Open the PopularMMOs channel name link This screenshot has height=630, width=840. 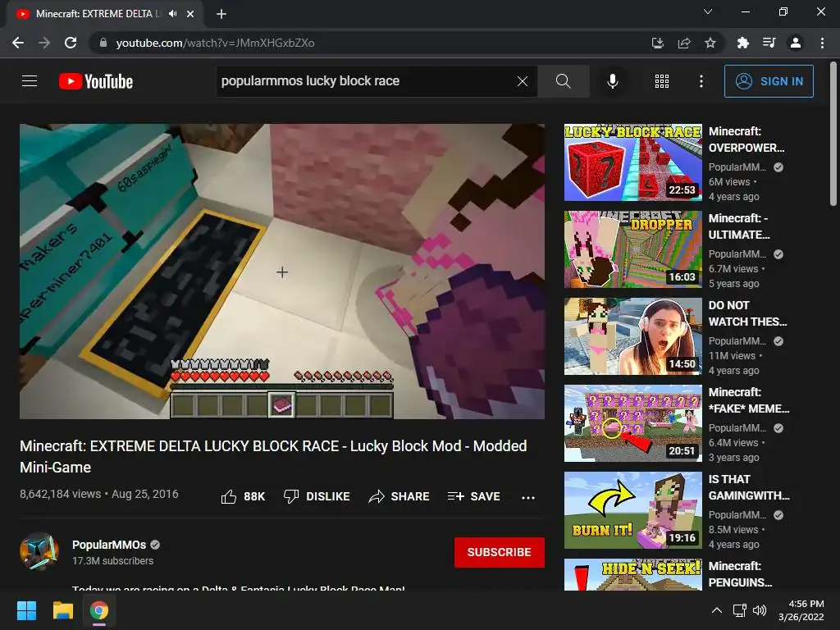[109, 545]
